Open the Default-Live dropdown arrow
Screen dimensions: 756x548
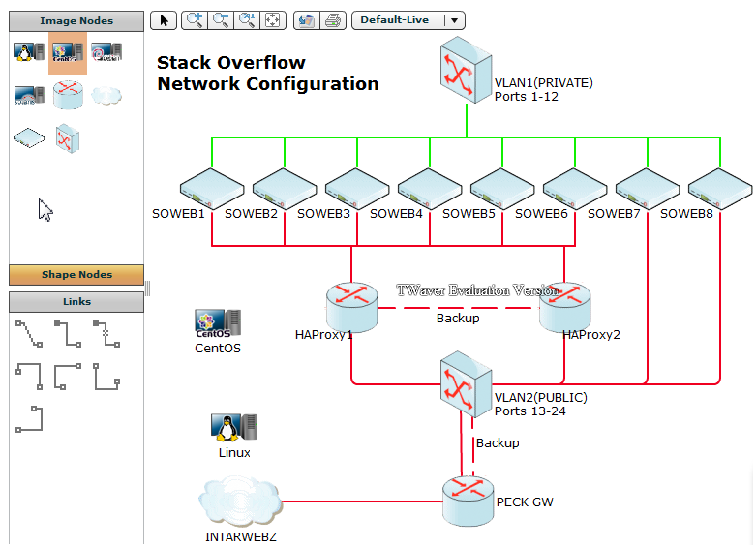(454, 20)
